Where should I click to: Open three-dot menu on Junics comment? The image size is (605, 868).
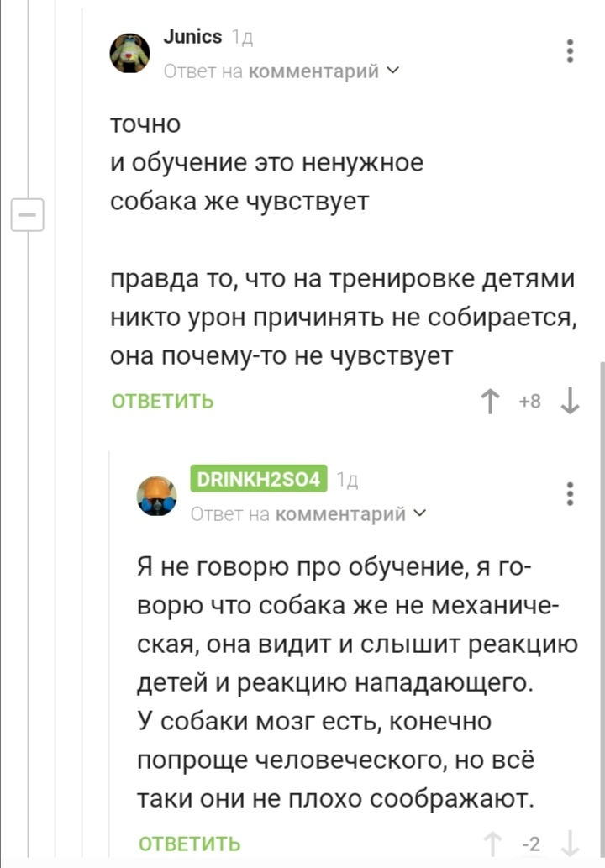(x=571, y=51)
